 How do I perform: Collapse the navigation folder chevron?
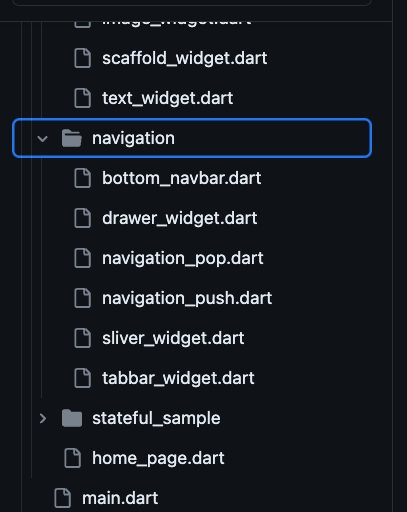(43, 138)
